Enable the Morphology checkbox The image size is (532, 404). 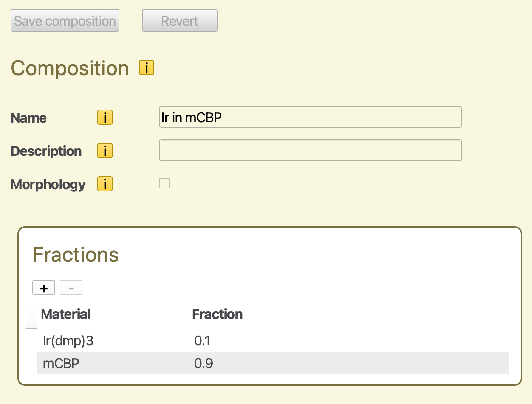[165, 183]
